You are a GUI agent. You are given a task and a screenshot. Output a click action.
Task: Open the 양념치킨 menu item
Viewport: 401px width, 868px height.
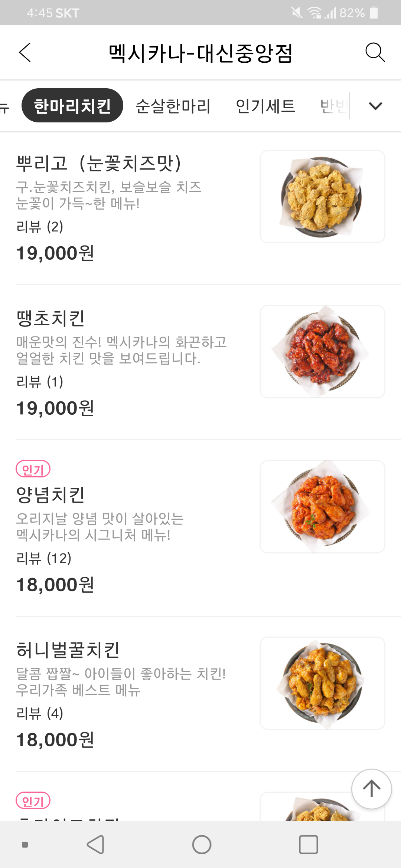[x=51, y=495]
